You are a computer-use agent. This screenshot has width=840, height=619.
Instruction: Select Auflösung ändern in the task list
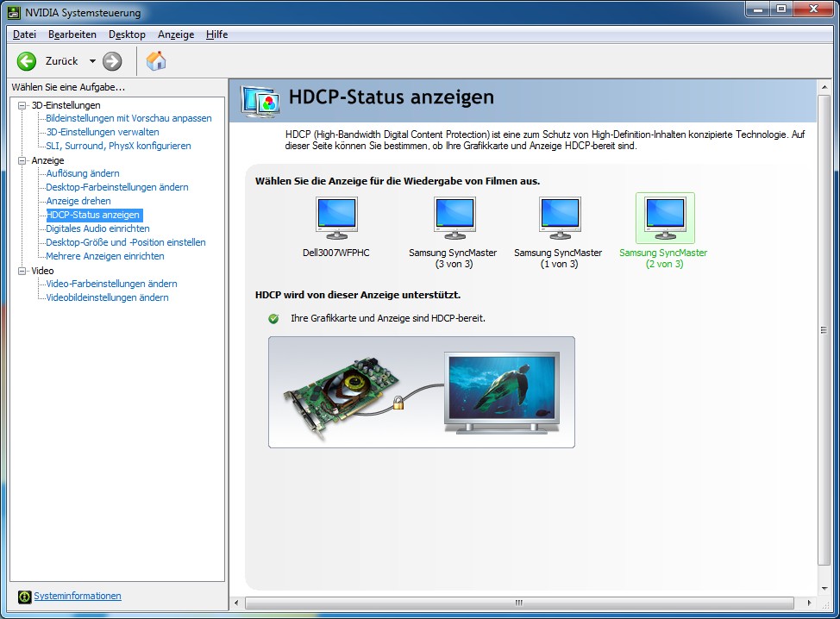pyautogui.click(x=85, y=173)
